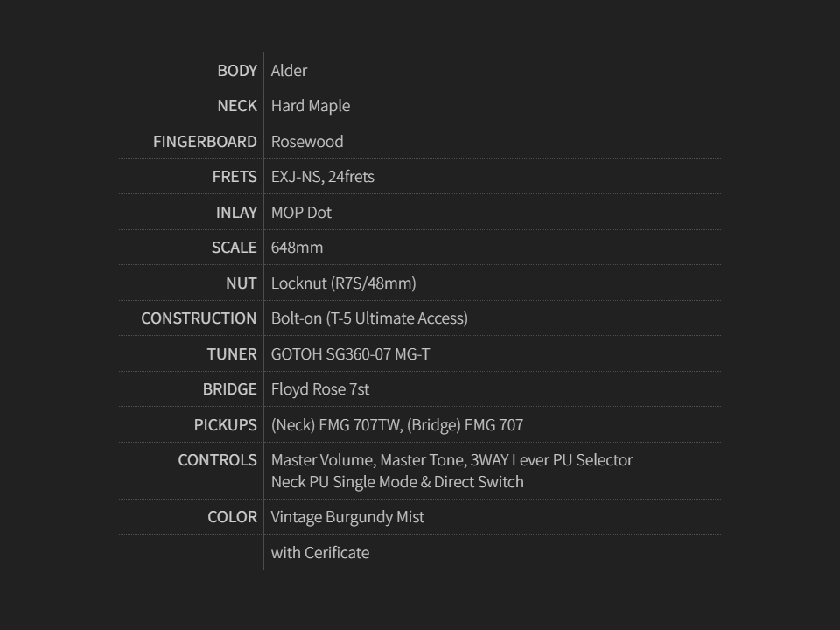
Task: Click the INLAY row label
Action: 236,213
